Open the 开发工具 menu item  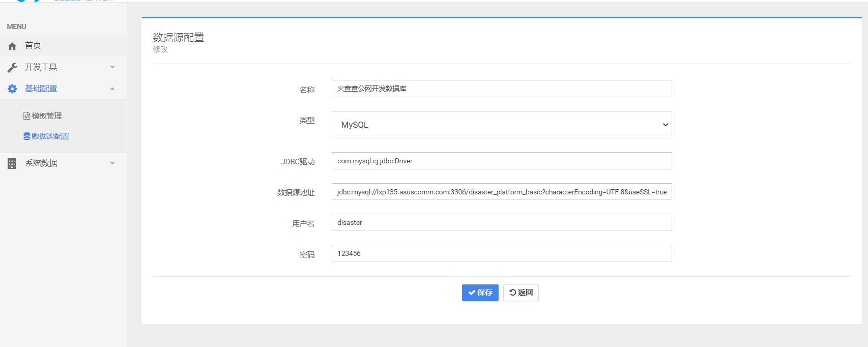point(63,67)
